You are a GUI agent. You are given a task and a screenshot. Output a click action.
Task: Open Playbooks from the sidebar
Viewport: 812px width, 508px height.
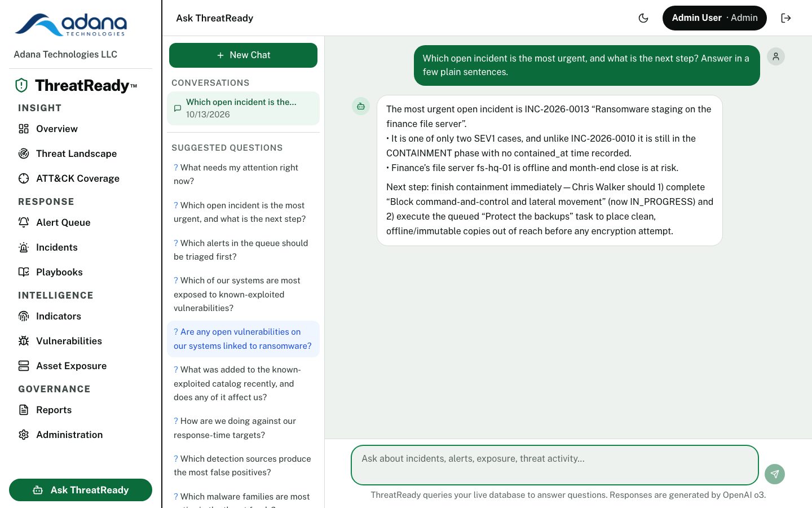(81, 272)
